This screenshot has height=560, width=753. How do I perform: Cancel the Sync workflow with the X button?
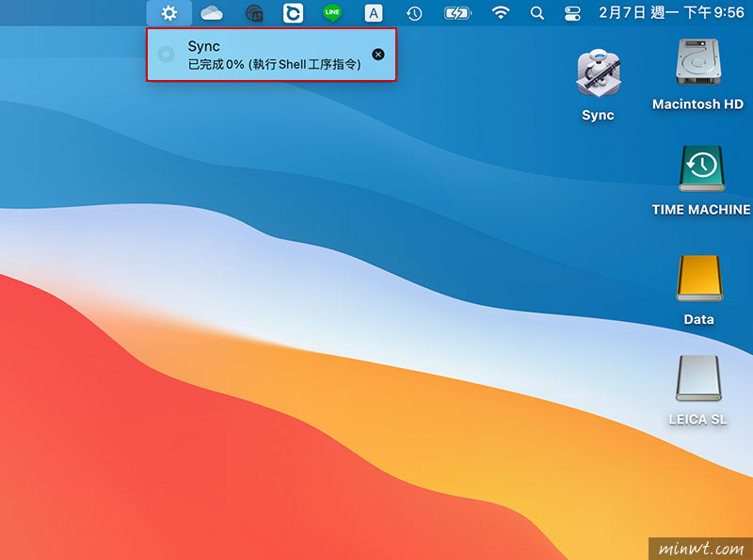pyautogui.click(x=378, y=55)
